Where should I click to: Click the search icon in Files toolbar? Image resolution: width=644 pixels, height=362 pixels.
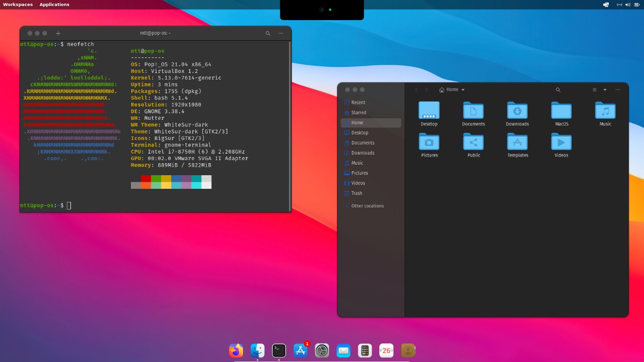click(558, 90)
